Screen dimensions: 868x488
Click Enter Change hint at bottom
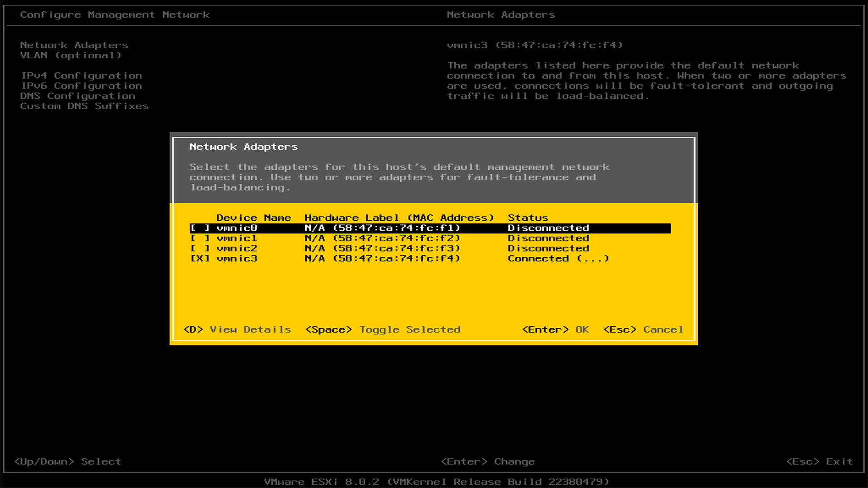(487, 461)
